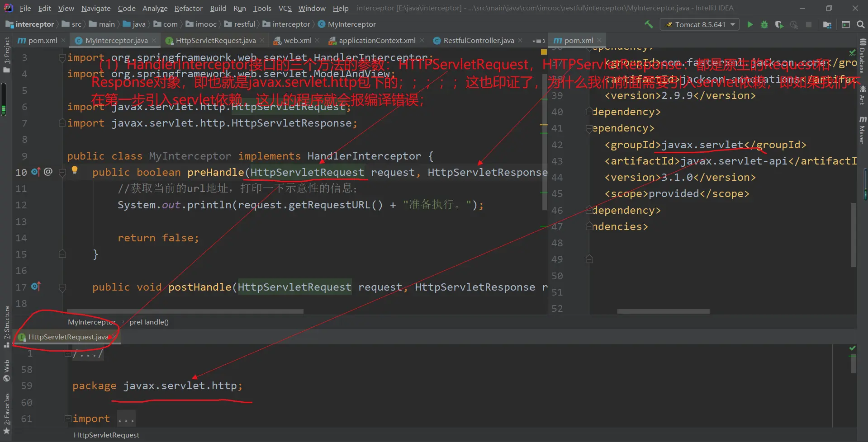Open the Refactor menu
Screen dimensions: 868x442
click(x=188, y=8)
